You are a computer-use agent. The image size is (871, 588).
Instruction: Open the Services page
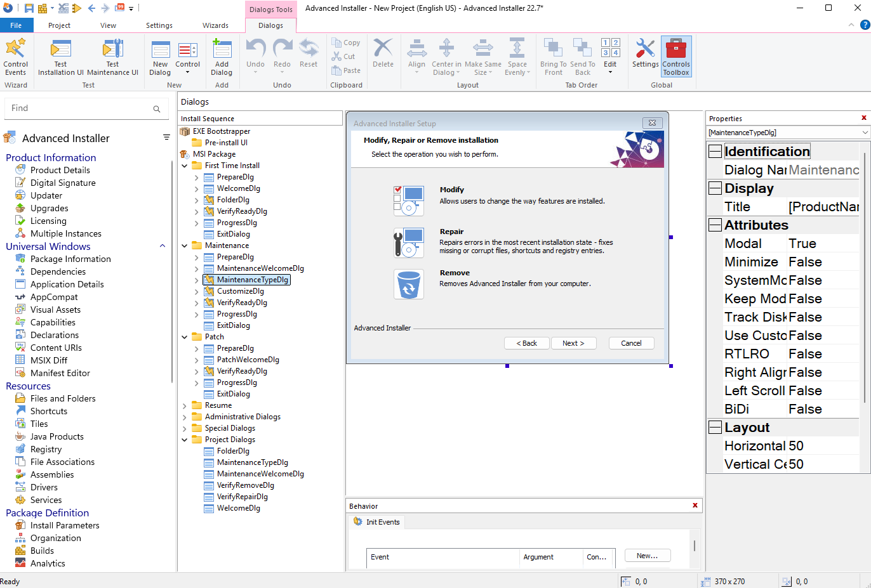pyautogui.click(x=46, y=500)
